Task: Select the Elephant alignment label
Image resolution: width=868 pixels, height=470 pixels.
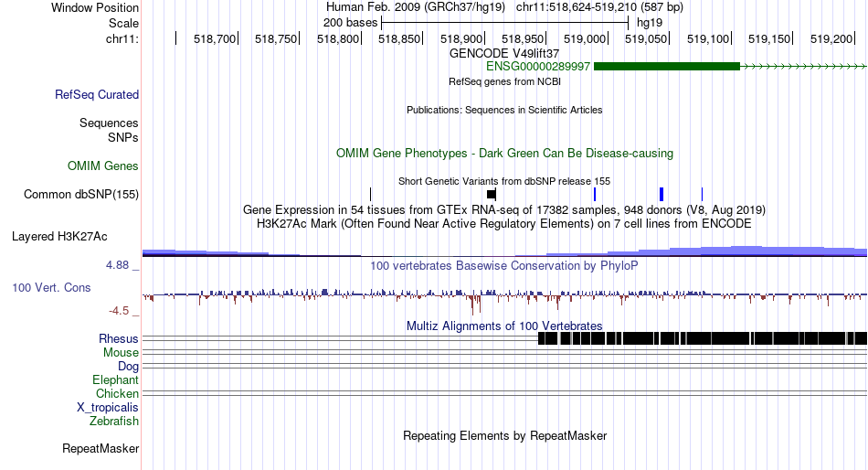Action: coord(115,379)
